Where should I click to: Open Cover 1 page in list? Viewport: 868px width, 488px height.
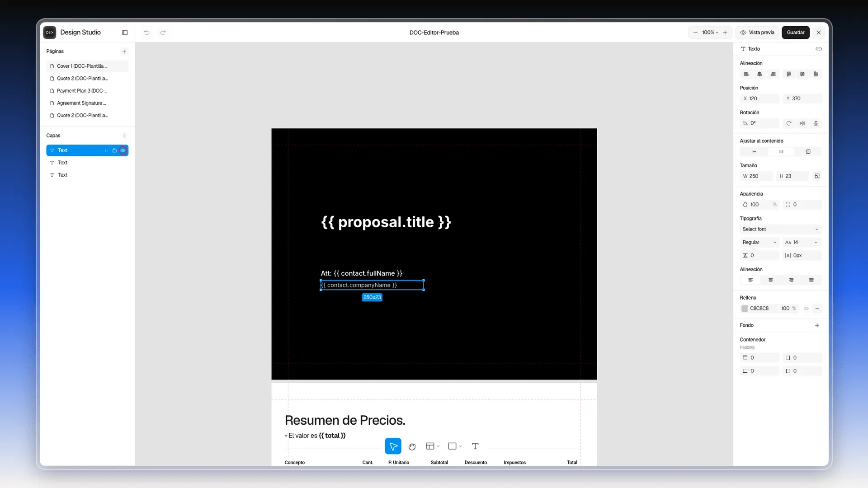click(x=87, y=66)
